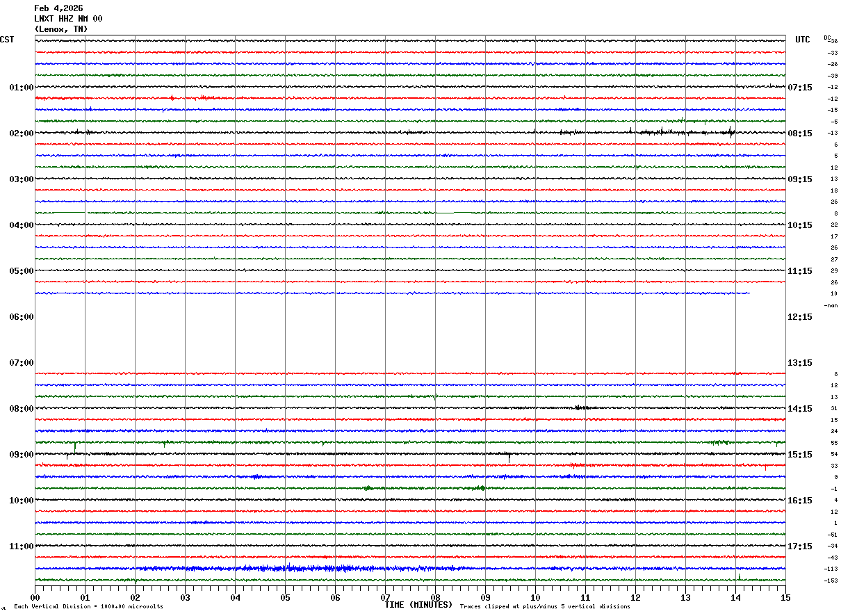Click the DC offset value "29"
The width and height of the screenshot is (841, 616).
[x=834, y=271]
